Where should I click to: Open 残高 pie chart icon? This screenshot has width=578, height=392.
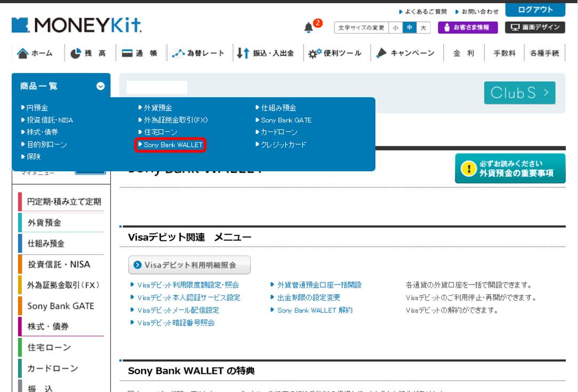click(76, 53)
